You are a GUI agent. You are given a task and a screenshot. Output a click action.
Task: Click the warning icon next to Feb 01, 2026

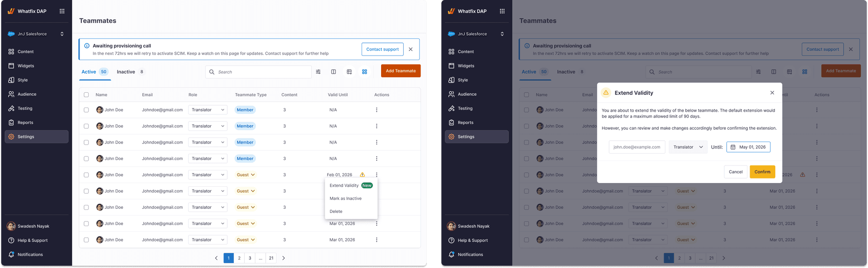tap(362, 175)
